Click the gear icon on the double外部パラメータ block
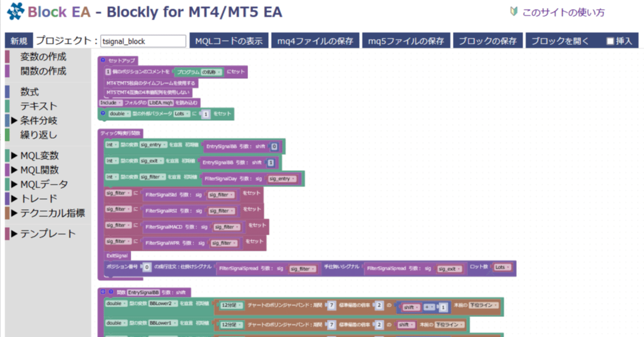This screenshot has width=644, height=337. 104,114
